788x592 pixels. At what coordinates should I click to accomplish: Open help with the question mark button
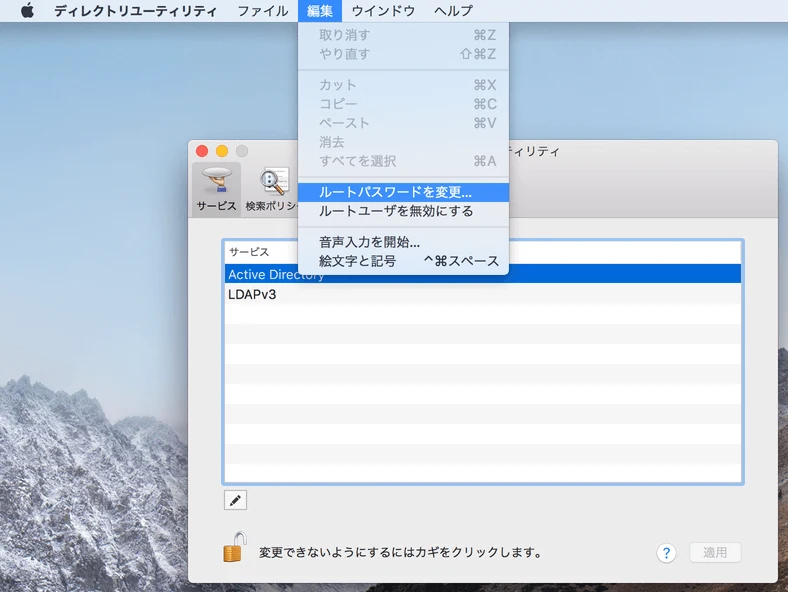click(x=666, y=553)
